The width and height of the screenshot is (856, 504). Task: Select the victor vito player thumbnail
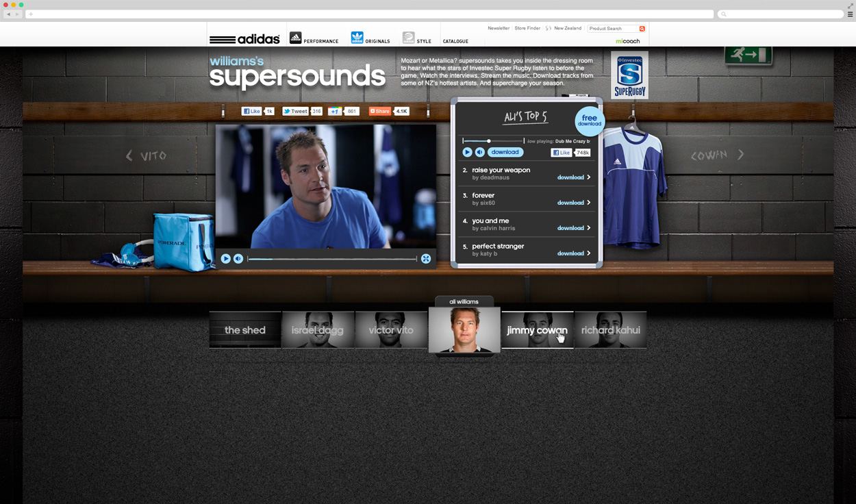click(391, 330)
